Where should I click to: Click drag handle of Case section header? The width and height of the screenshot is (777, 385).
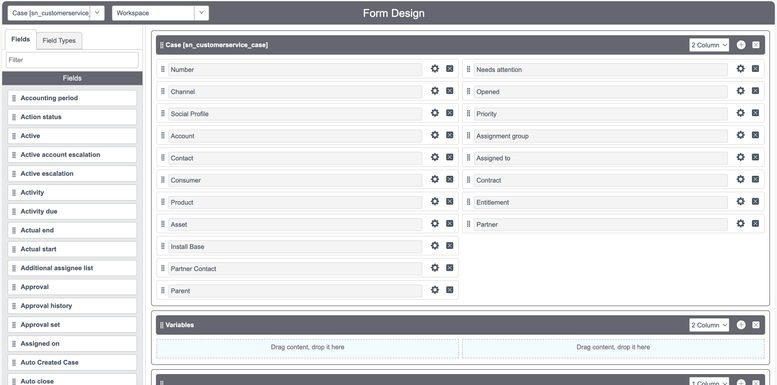162,45
